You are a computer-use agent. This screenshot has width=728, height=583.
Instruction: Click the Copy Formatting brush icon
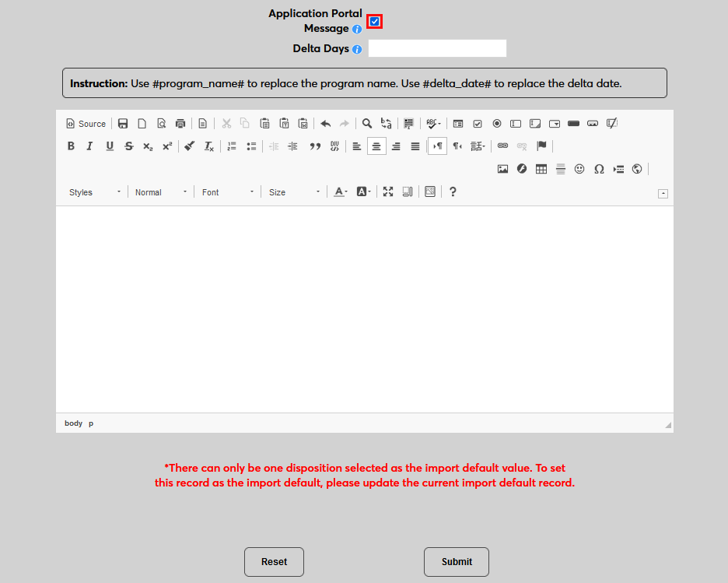(190, 146)
